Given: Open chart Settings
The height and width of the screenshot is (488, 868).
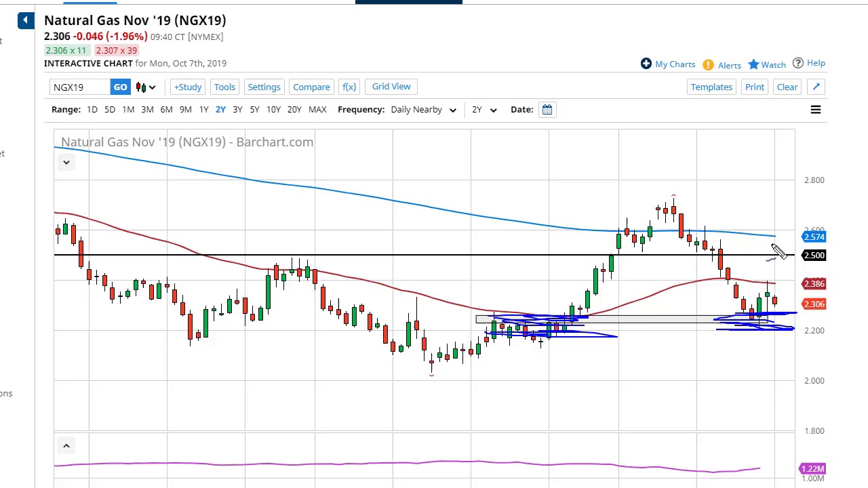Looking at the screenshot, I should point(264,87).
